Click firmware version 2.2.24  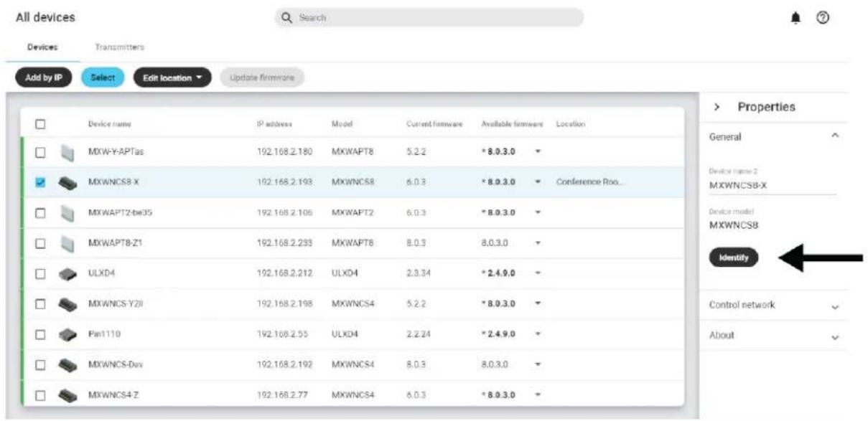pos(416,334)
